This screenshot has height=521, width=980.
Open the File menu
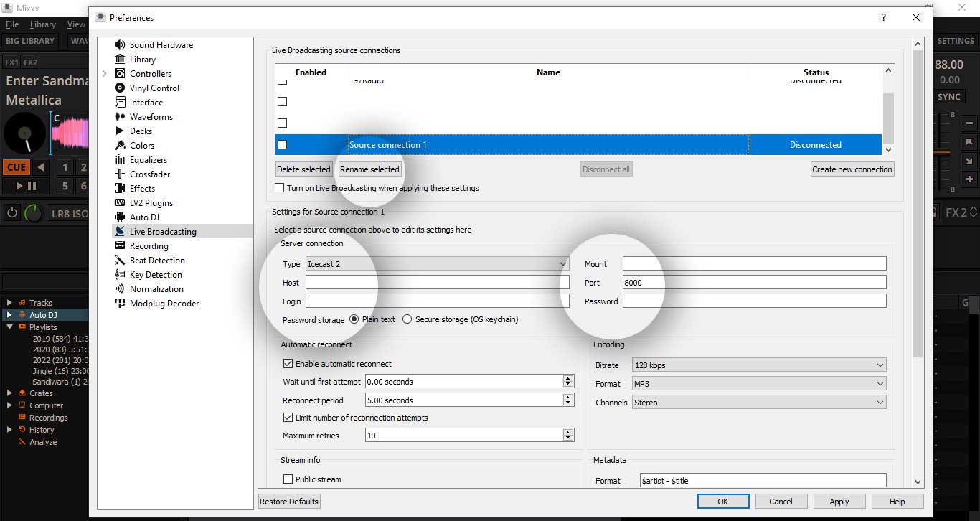click(x=12, y=24)
